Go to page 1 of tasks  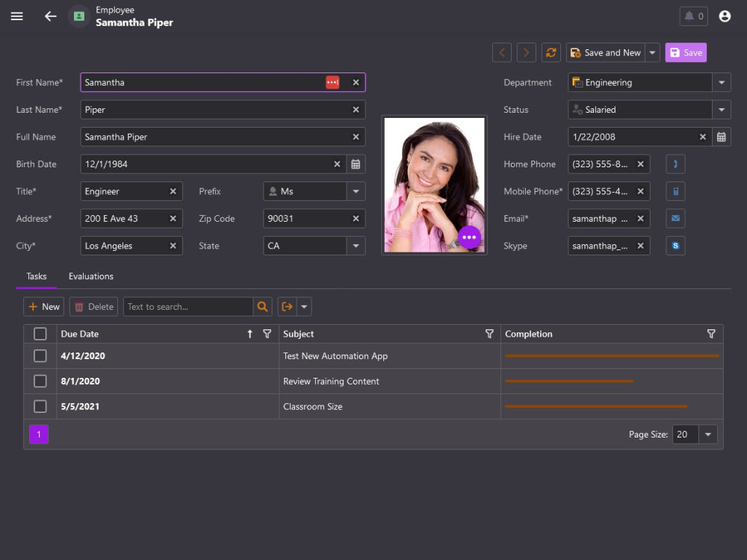[39, 435]
